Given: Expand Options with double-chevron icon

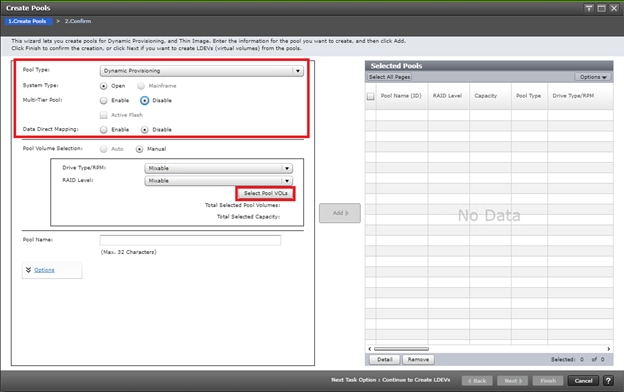Looking at the screenshot, I should coord(28,270).
